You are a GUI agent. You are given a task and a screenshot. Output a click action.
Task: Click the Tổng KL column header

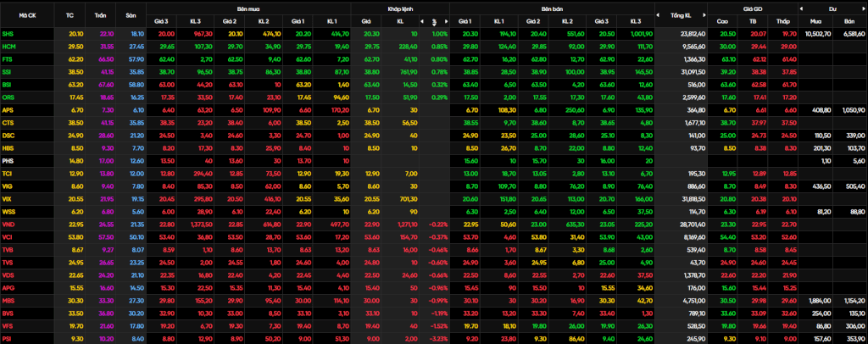coord(681,15)
